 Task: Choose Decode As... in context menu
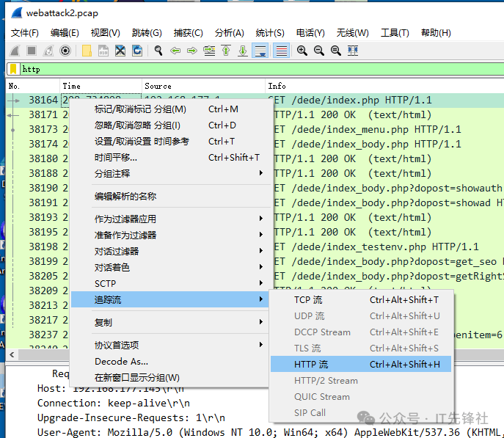coord(121,361)
